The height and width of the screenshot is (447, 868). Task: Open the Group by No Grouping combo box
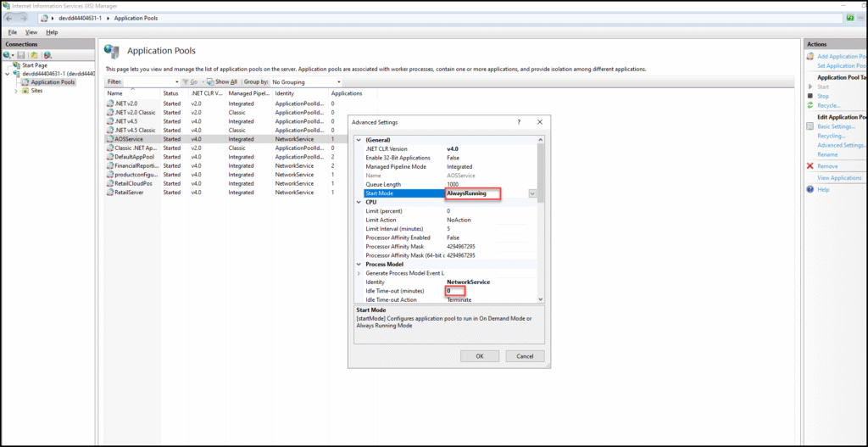tap(308, 82)
